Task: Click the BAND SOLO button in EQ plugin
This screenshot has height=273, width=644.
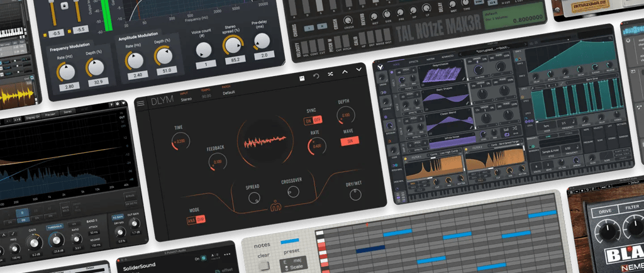Action: point(65,208)
